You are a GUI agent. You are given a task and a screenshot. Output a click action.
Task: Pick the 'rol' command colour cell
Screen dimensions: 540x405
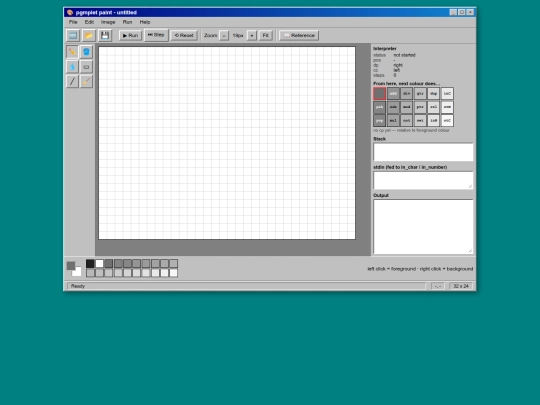[433, 107]
